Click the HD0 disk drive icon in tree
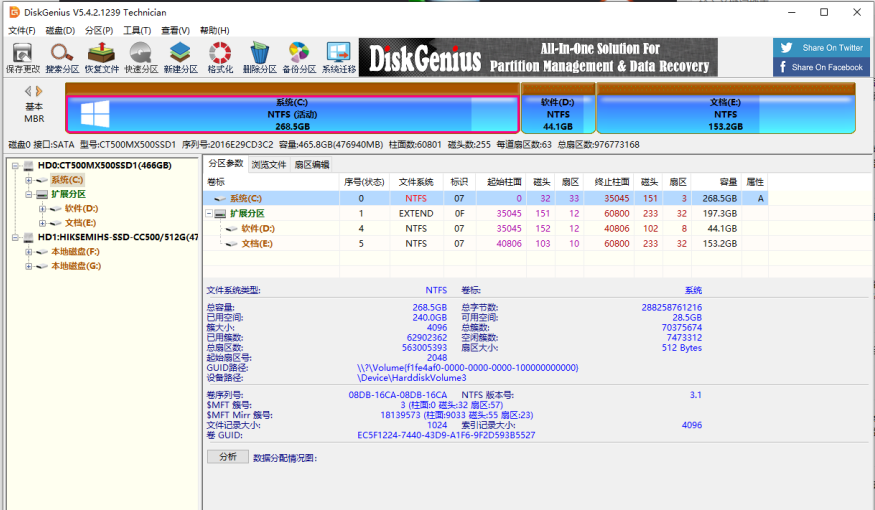Viewport: 875px width, 510px height. pos(28,166)
